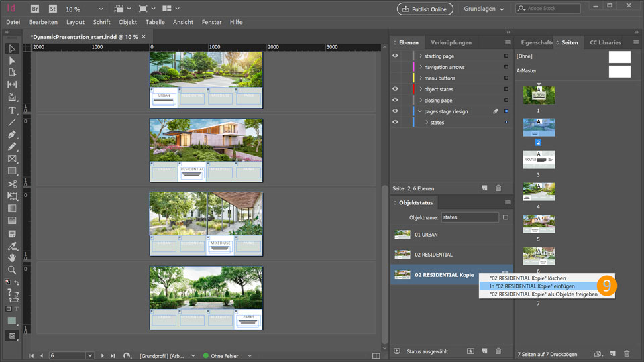The image size is (644, 362).
Task: Select the Line tool
Action: click(x=12, y=122)
